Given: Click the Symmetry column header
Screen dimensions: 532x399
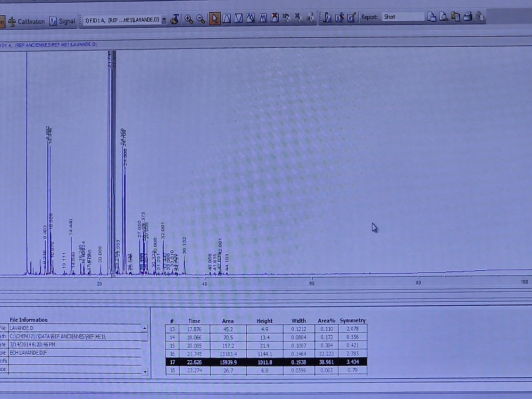Looking at the screenshot, I should point(352,321).
